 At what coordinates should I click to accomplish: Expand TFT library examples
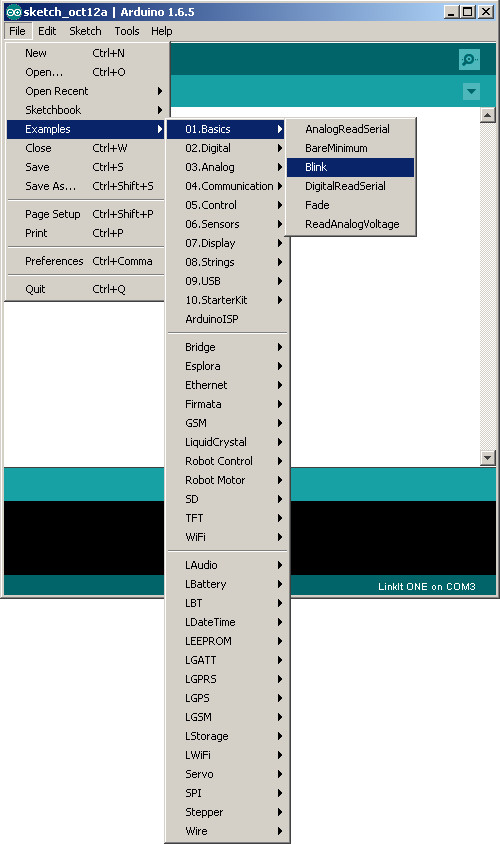tap(227, 518)
